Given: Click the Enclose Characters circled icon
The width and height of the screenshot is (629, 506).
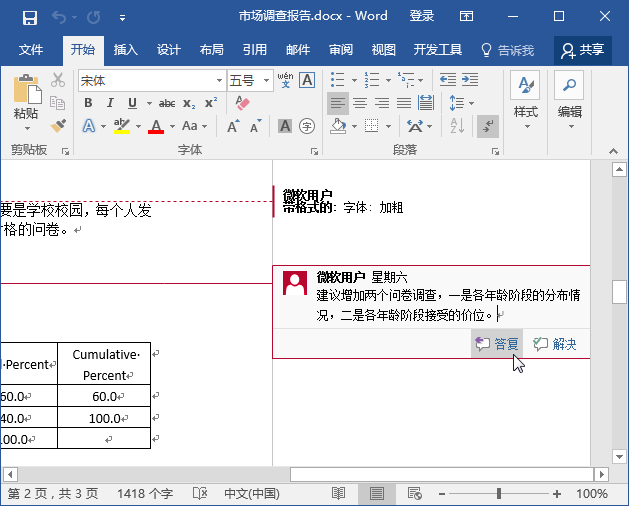Looking at the screenshot, I should pyautogui.click(x=307, y=126).
